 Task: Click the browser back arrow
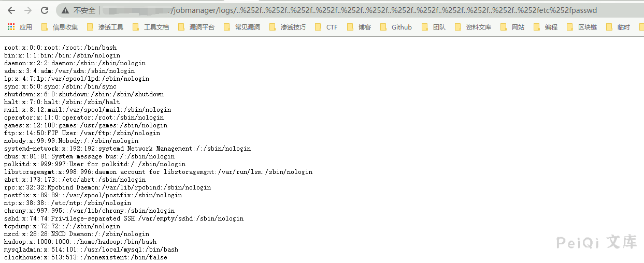click(x=11, y=10)
